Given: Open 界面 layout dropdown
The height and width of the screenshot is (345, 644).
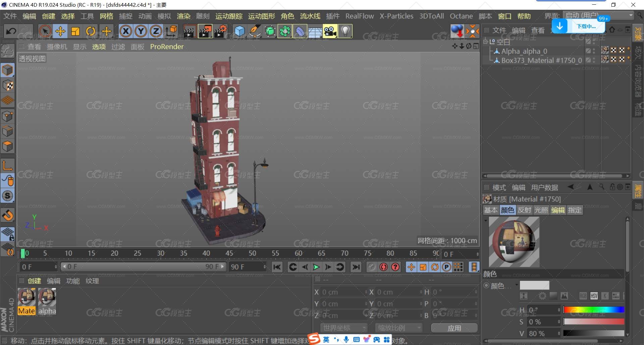Looking at the screenshot, I should (598, 15).
